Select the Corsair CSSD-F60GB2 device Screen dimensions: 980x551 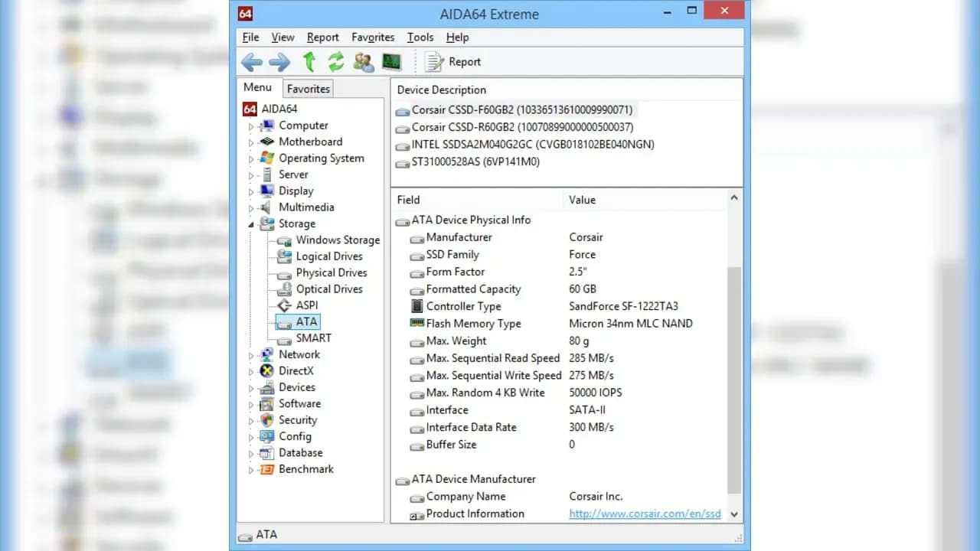522,109
